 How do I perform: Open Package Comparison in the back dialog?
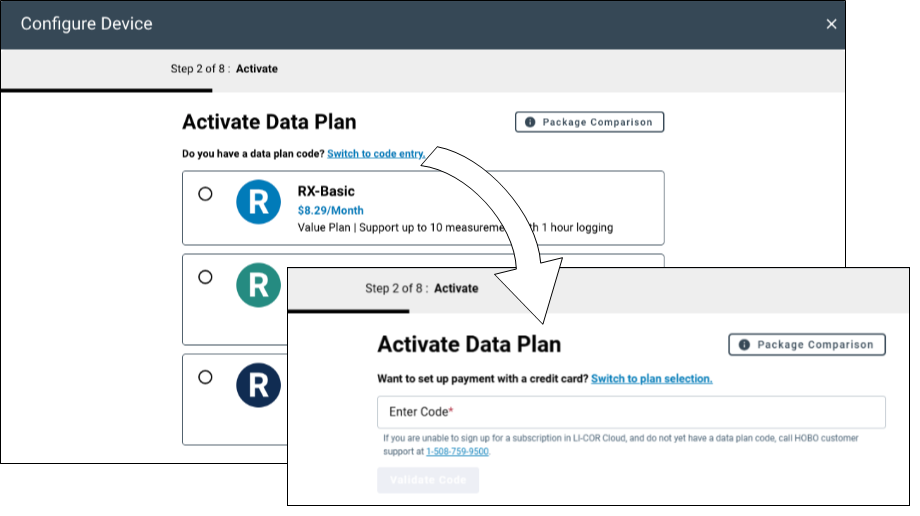point(589,122)
